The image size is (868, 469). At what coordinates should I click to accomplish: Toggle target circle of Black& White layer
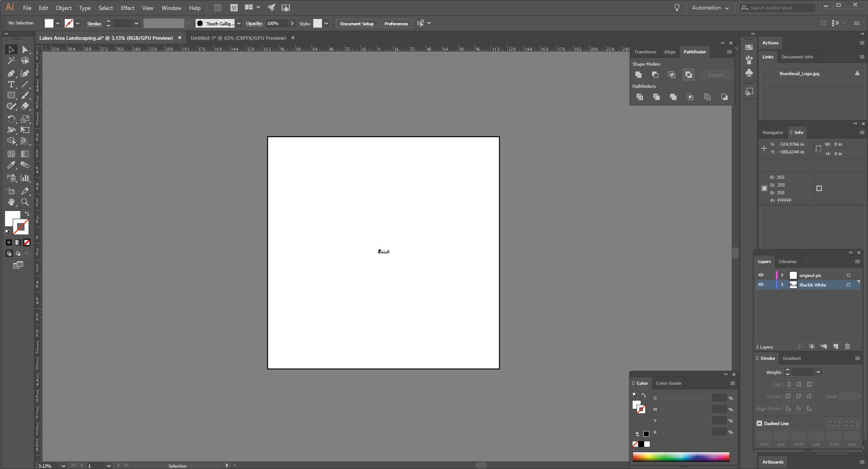click(849, 285)
